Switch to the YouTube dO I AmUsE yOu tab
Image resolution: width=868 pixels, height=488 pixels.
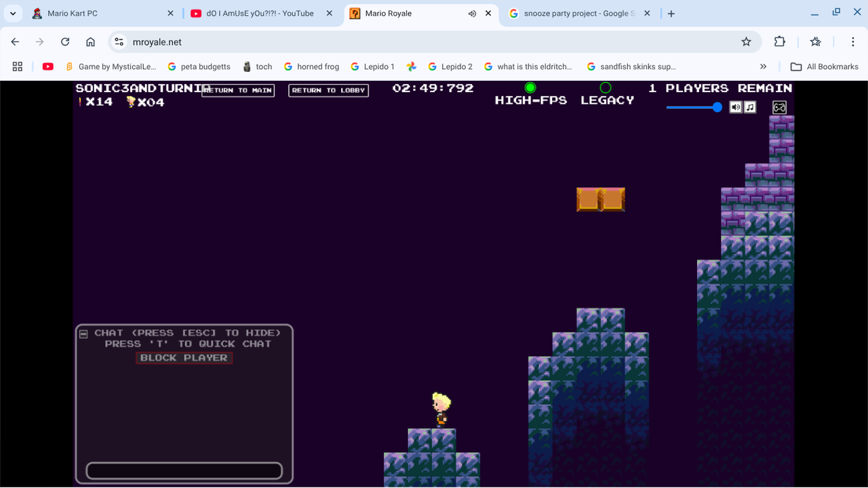click(260, 14)
